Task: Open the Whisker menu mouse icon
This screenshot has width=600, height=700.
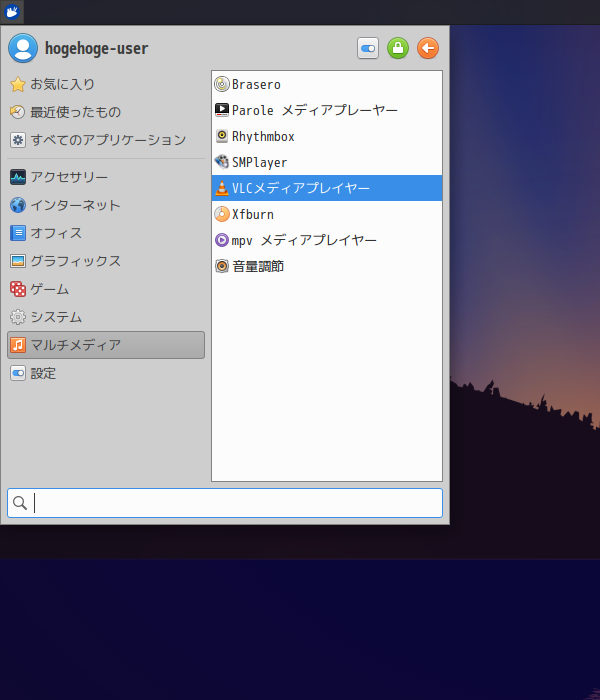Action: click(x=12, y=12)
